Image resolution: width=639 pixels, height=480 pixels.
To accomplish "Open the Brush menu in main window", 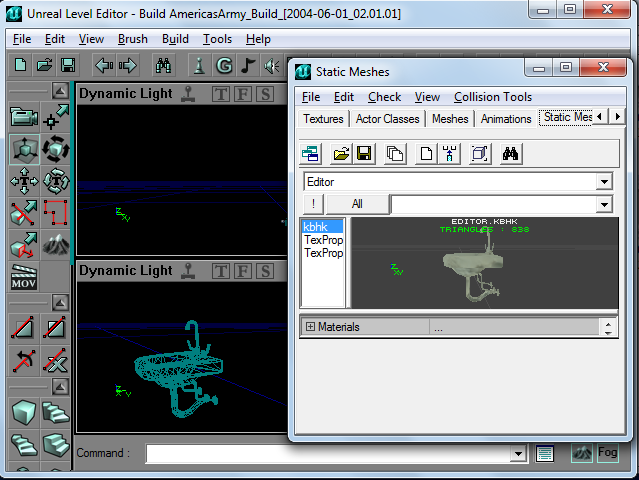I will pyautogui.click(x=133, y=39).
